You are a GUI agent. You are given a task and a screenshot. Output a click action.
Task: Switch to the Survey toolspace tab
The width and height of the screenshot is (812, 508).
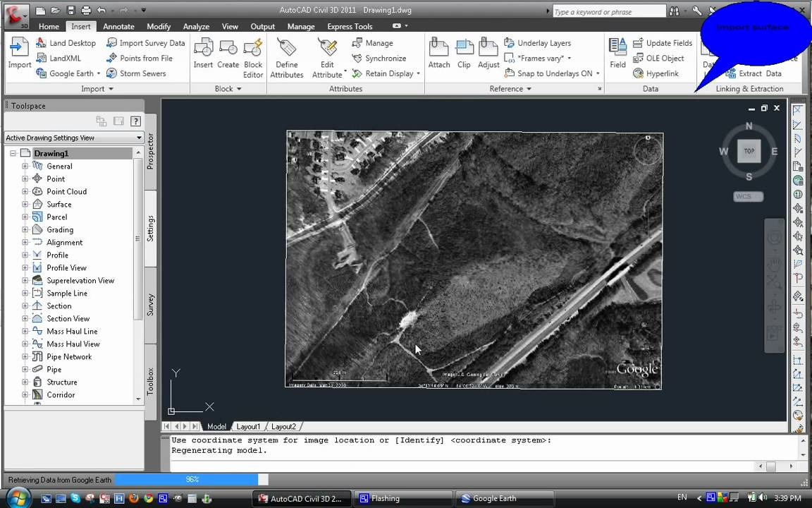coord(151,305)
